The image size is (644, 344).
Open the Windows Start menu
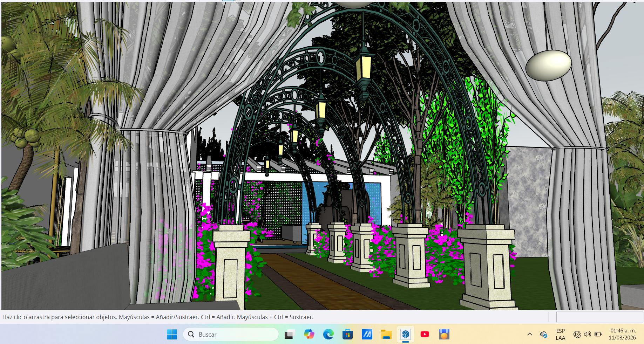coord(172,335)
